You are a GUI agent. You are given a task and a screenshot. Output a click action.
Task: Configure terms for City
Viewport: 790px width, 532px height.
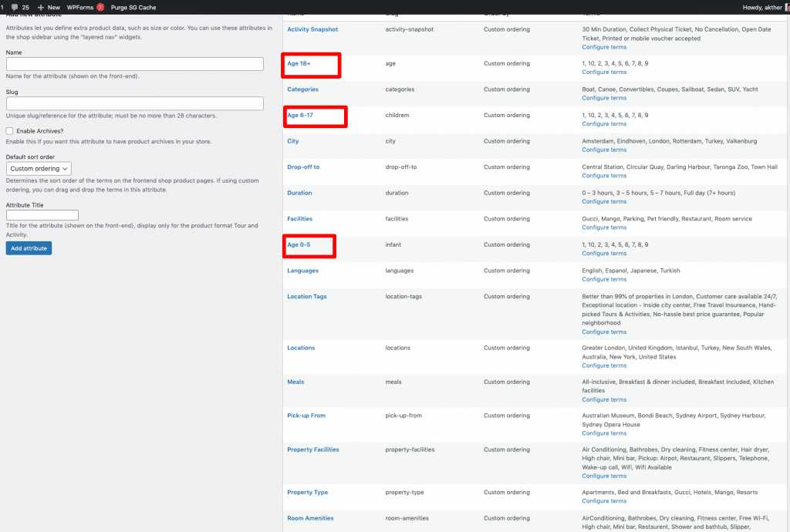click(604, 150)
